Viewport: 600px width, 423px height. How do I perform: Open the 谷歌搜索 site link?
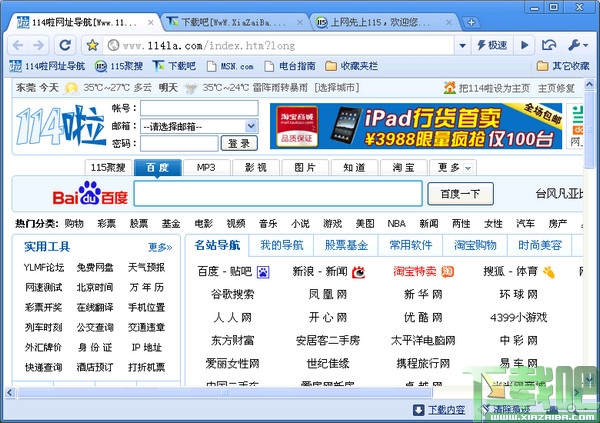(x=232, y=294)
